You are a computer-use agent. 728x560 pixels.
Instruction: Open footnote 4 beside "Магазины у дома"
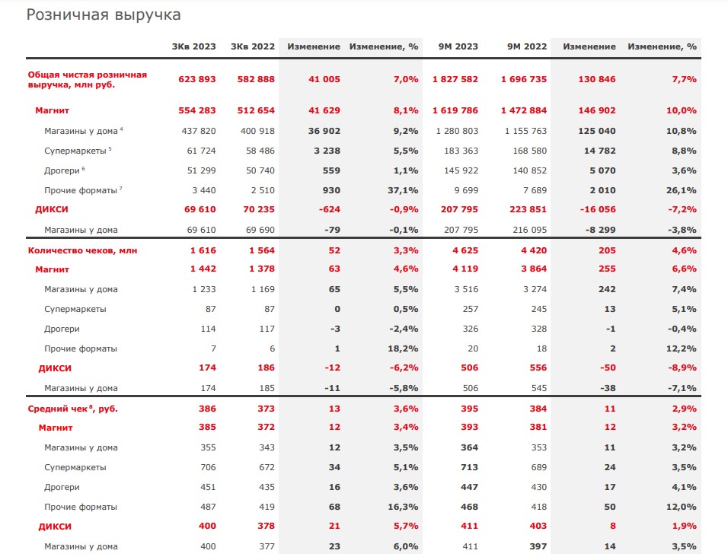click(121, 129)
